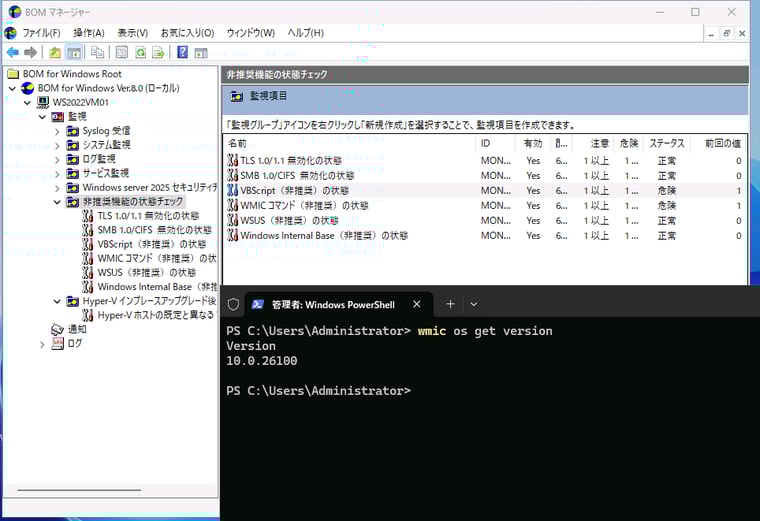Click the Export list toolbar icon
Viewport: 760px width, 521px height.
158,52
